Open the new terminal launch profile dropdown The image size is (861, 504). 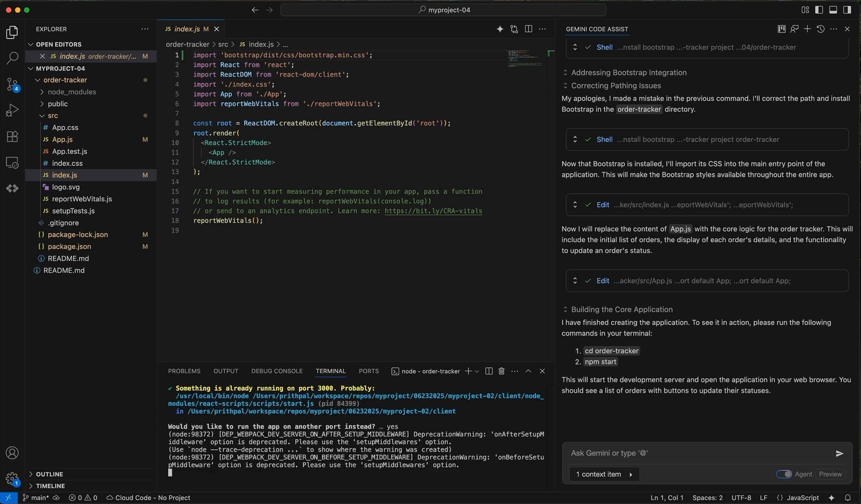477,371
